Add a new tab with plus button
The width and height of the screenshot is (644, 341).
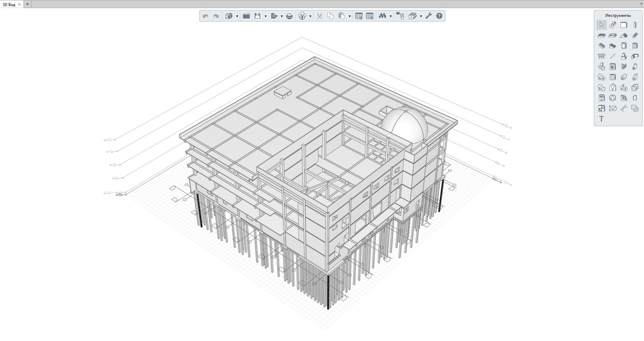click(x=28, y=4)
